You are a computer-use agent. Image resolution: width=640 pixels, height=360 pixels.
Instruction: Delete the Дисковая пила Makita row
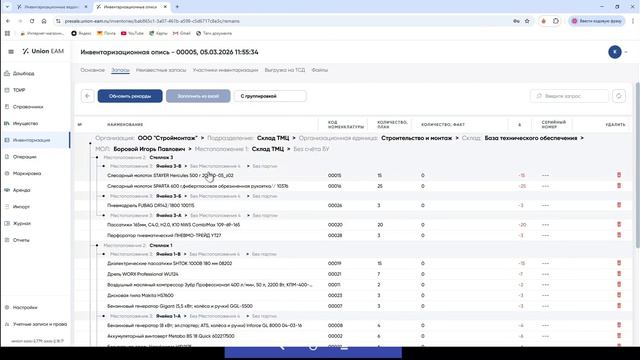click(x=619, y=295)
